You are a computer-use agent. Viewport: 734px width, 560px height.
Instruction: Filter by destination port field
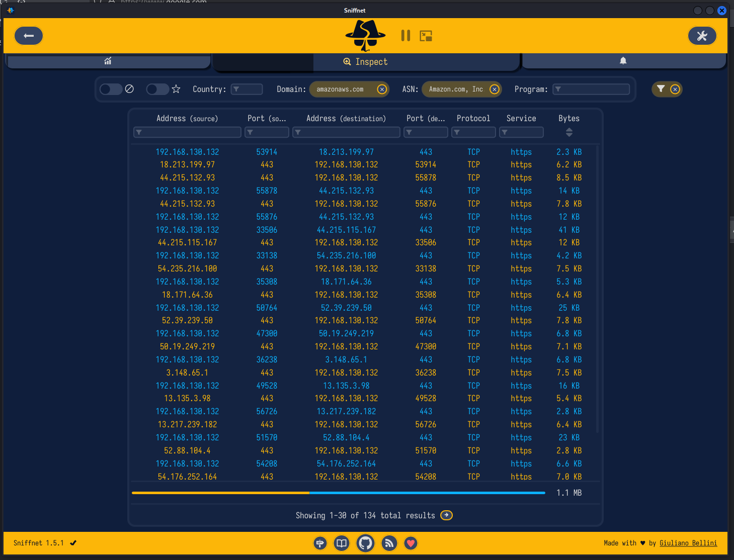426,132
